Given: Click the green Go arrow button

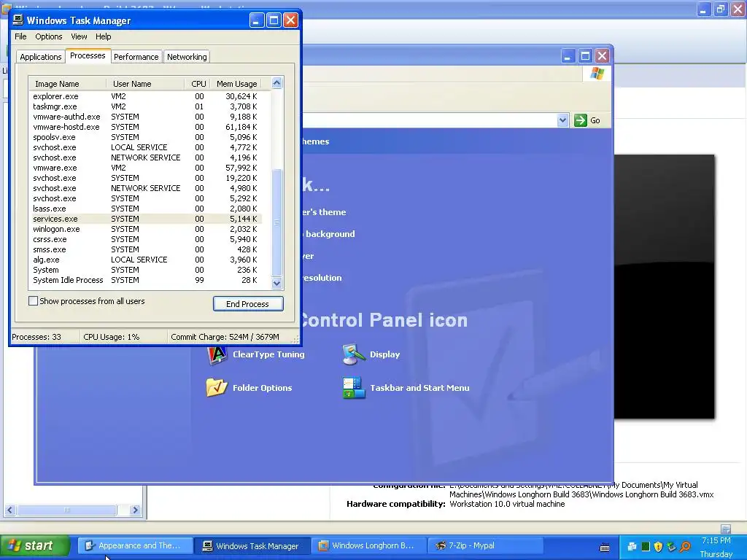Looking at the screenshot, I should coord(580,120).
